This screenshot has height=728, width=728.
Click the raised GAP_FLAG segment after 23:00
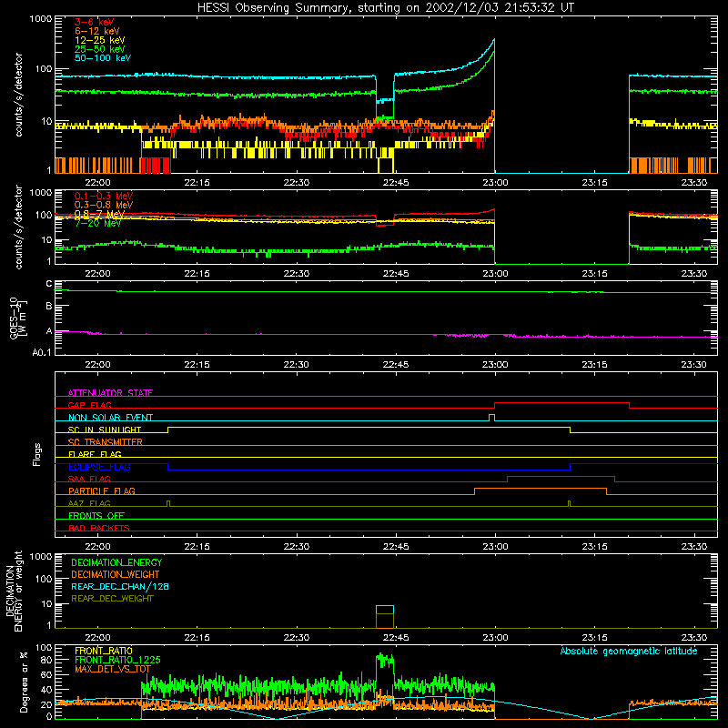561,403
